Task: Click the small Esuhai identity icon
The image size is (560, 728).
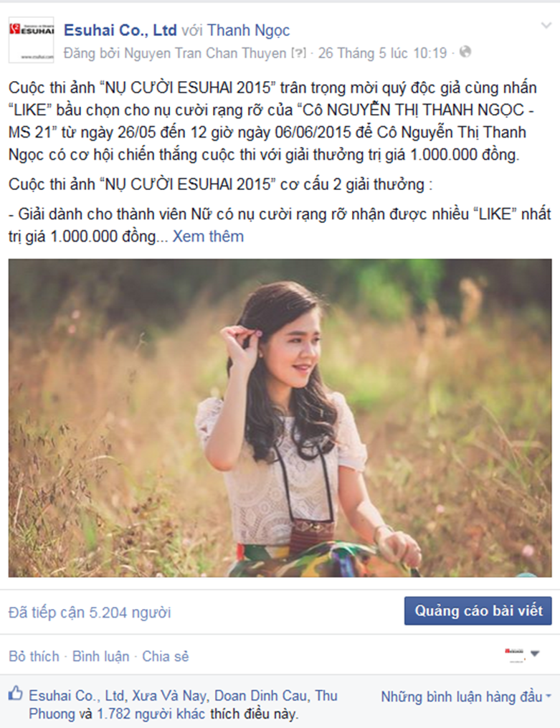Action: click(515, 654)
